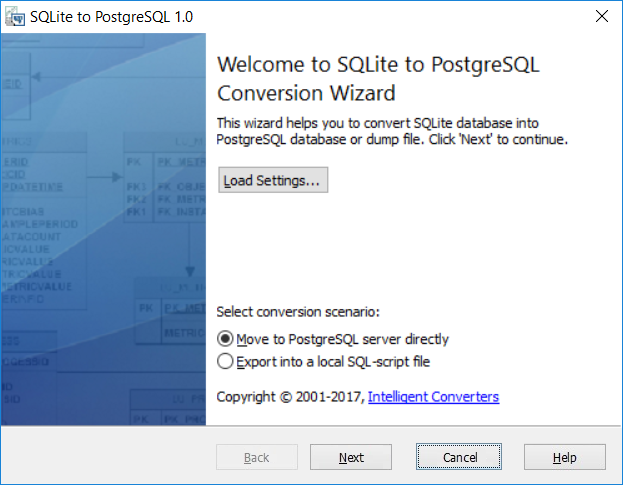Click the METRICVALUE text in the side banner

(x=37, y=286)
